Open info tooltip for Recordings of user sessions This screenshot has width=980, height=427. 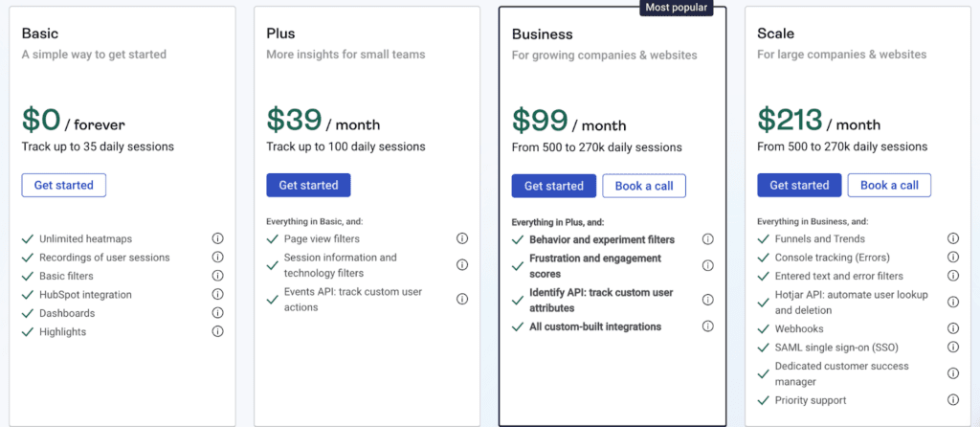tap(217, 258)
